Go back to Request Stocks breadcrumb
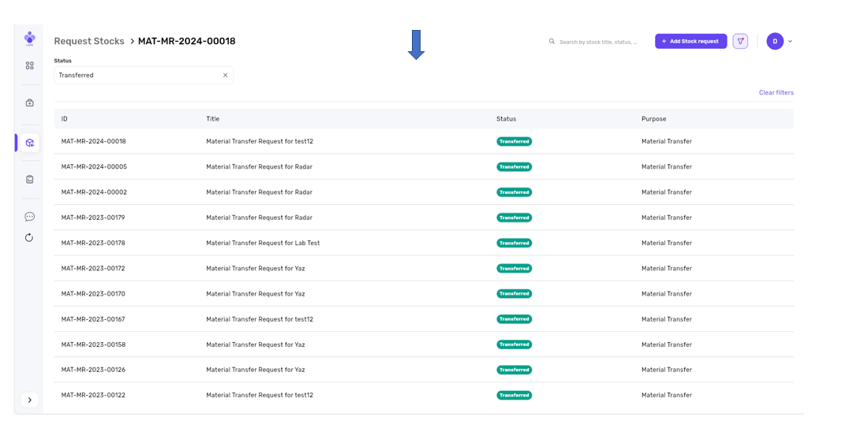The image size is (868, 443). (x=89, y=41)
